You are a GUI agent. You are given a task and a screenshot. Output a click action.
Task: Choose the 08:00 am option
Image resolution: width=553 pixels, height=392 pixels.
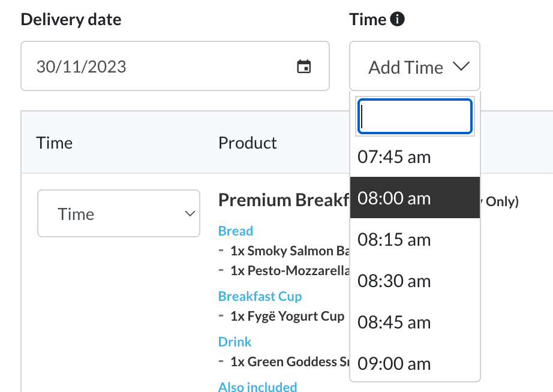(x=394, y=198)
